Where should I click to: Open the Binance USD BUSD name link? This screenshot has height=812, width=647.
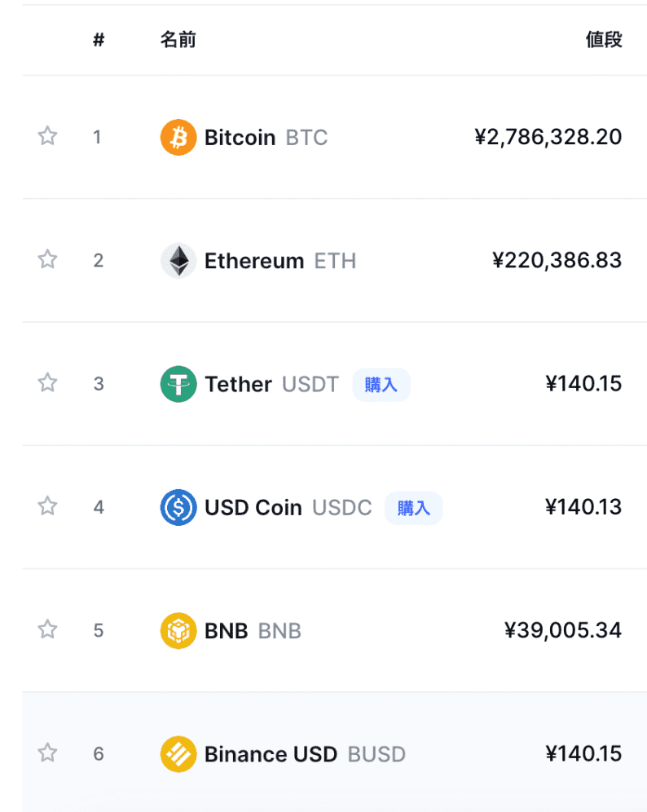(x=305, y=754)
